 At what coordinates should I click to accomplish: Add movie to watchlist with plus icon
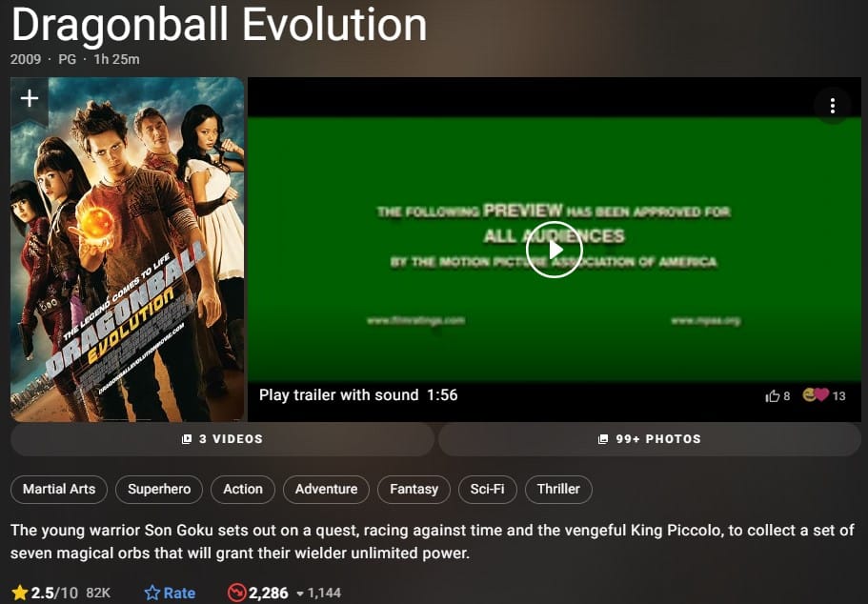(x=30, y=98)
